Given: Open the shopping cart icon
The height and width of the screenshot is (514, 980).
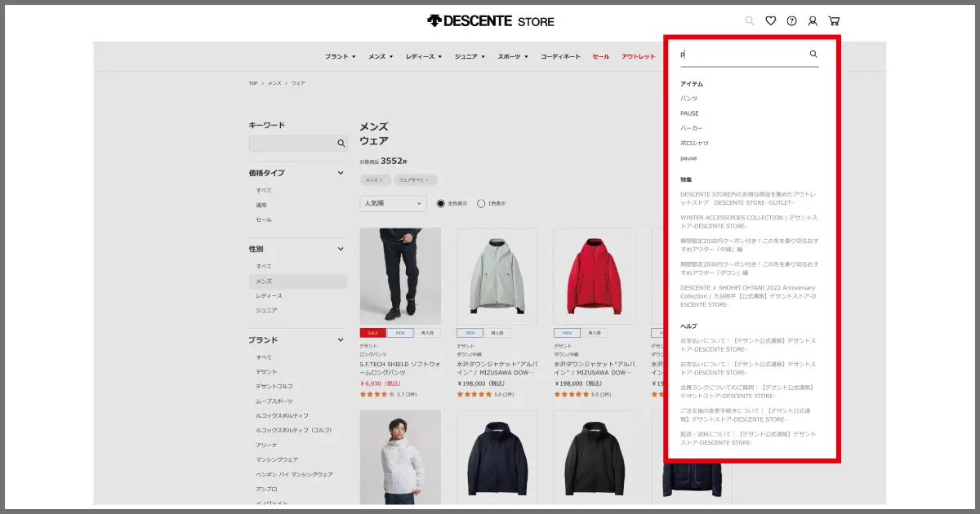Looking at the screenshot, I should click(x=834, y=21).
